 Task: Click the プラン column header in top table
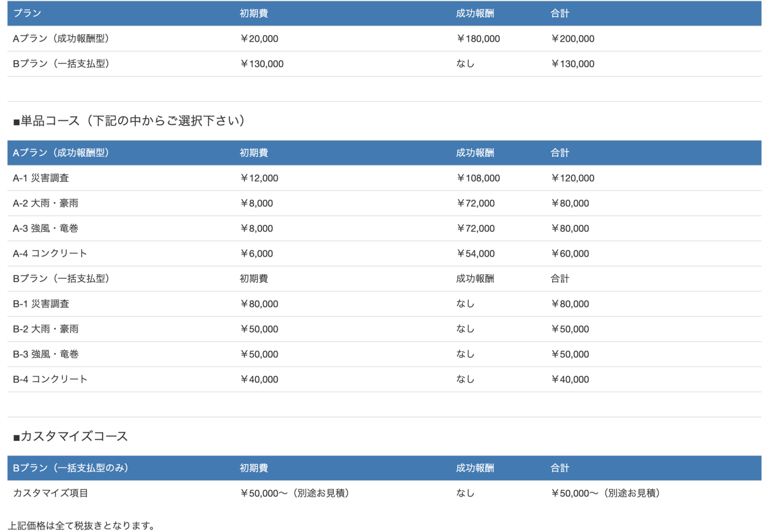(27, 13)
